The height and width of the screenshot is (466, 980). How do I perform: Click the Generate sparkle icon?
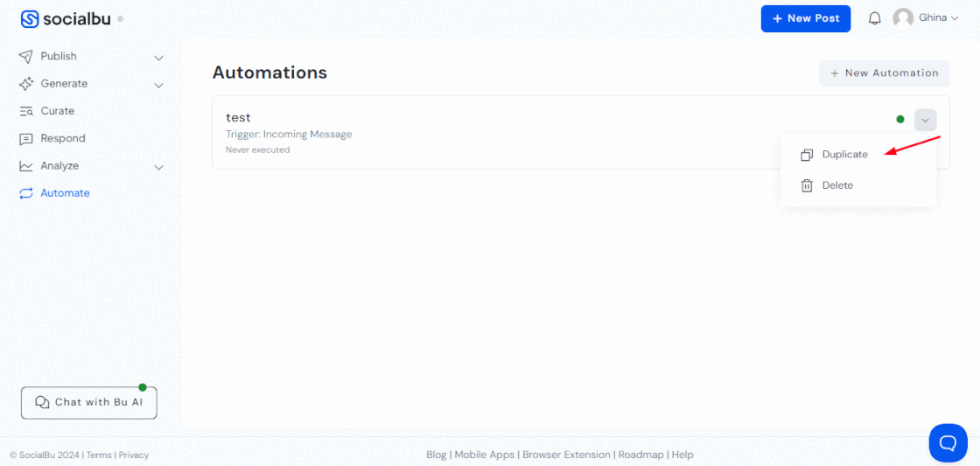coord(26,84)
